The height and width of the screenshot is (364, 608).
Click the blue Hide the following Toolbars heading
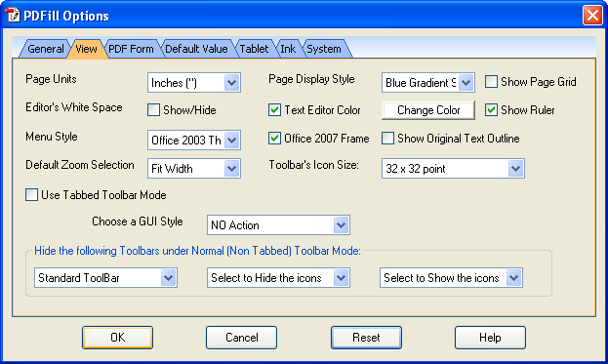coord(197,251)
